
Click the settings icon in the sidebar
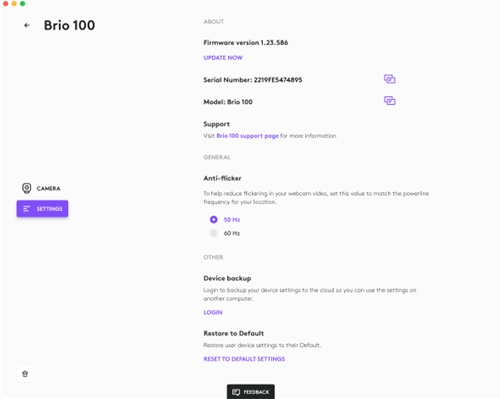(x=27, y=209)
